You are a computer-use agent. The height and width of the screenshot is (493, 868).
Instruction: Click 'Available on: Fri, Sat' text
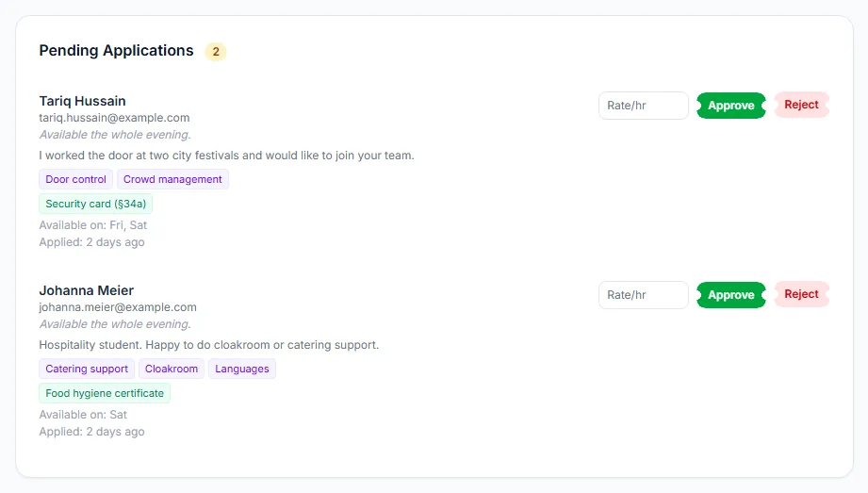coord(93,225)
